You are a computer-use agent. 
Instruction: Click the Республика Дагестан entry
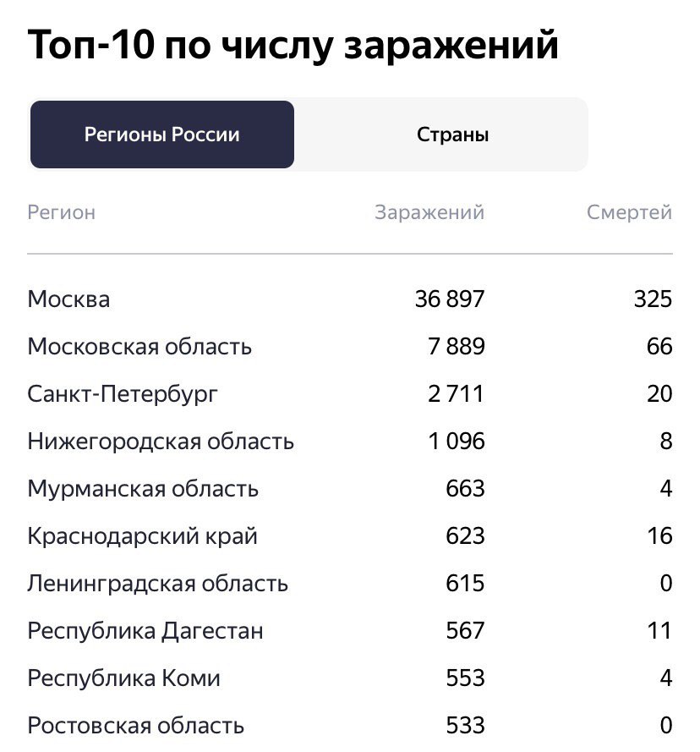(145, 631)
